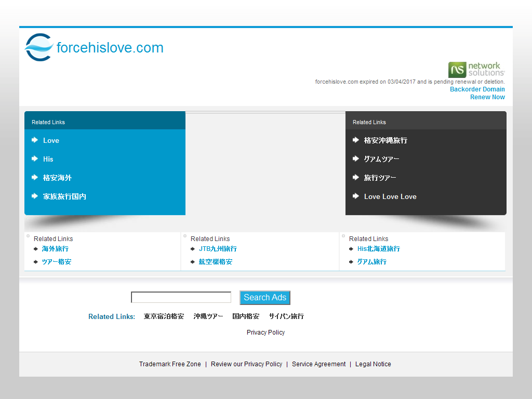Click arrow icon beside Love Love Love

355,196
